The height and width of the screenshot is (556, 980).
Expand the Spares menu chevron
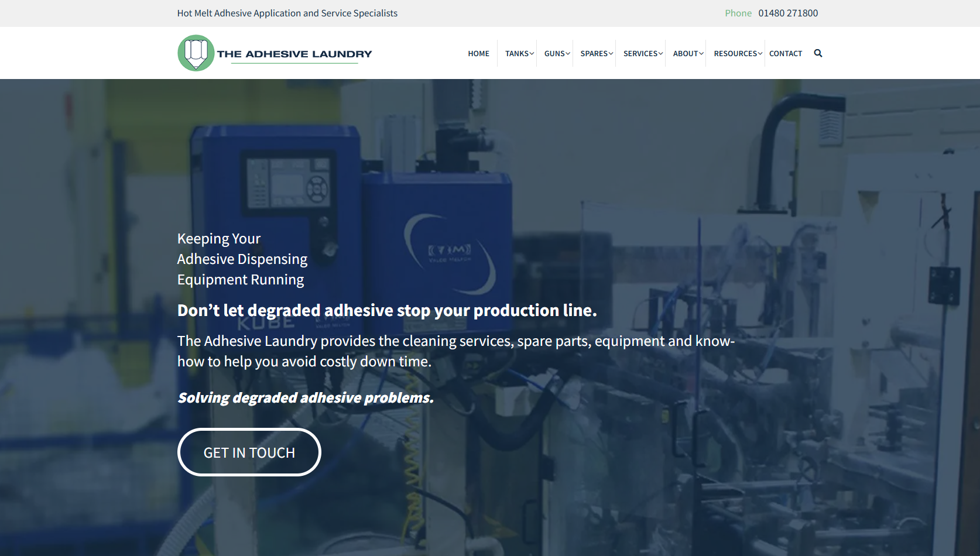coord(611,54)
